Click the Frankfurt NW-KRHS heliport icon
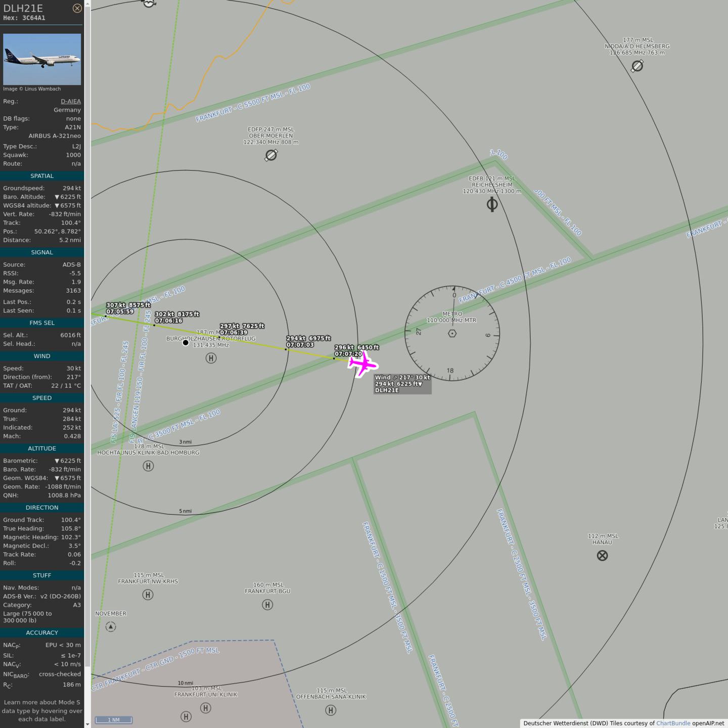728x728 pixels. click(x=148, y=595)
